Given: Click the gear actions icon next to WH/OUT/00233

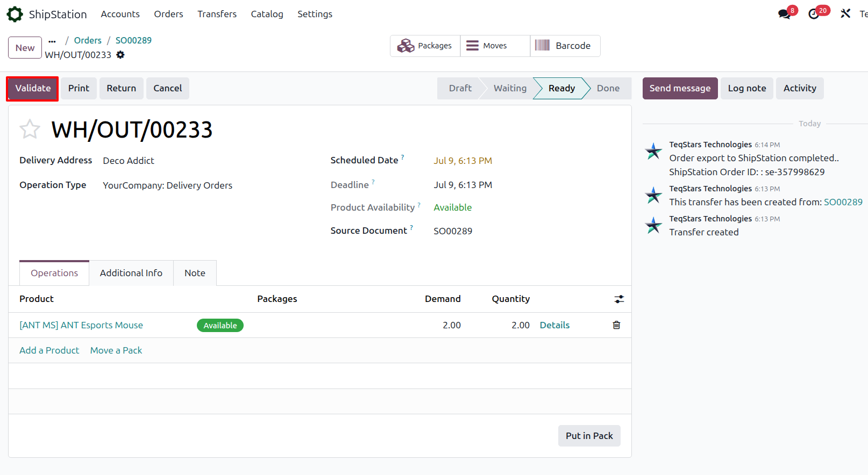Looking at the screenshot, I should point(120,55).
